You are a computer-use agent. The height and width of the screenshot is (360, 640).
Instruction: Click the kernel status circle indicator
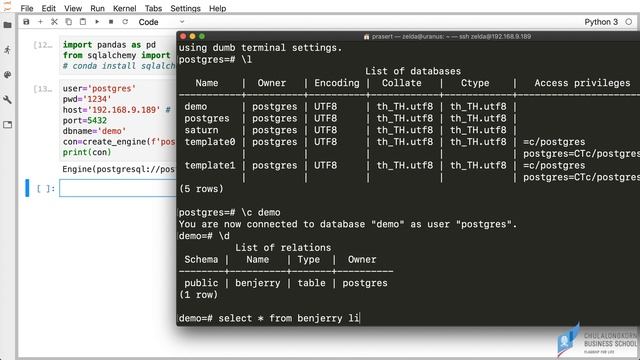pyautogui.click(x=629, y=22)
